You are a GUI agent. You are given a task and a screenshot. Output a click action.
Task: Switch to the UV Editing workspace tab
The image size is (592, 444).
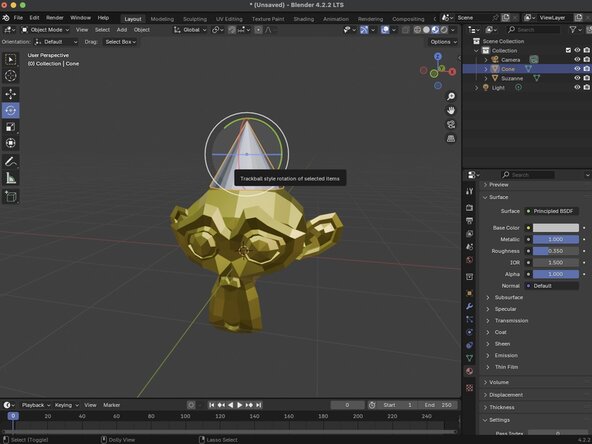click(x=229, y=19)
